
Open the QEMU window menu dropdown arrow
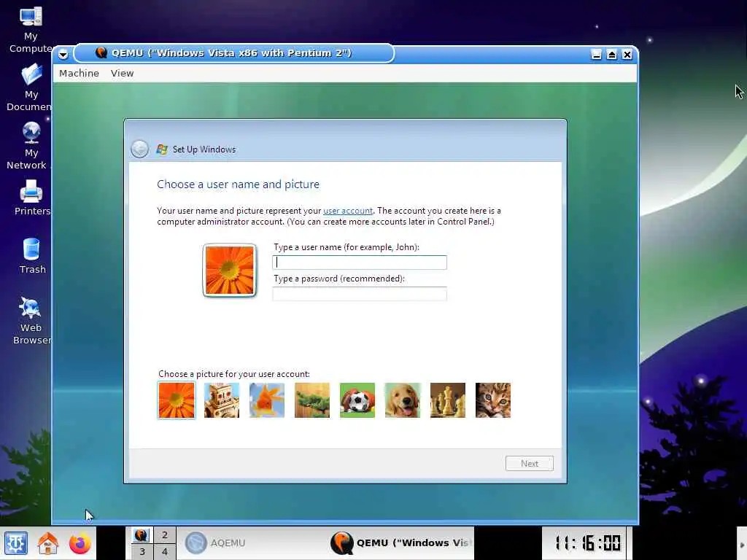click(63, 54)
